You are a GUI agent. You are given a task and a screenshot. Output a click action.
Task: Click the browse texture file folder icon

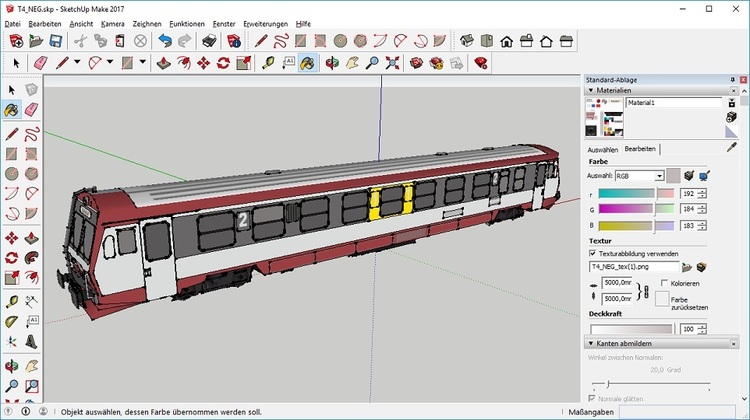click(687, 267)
